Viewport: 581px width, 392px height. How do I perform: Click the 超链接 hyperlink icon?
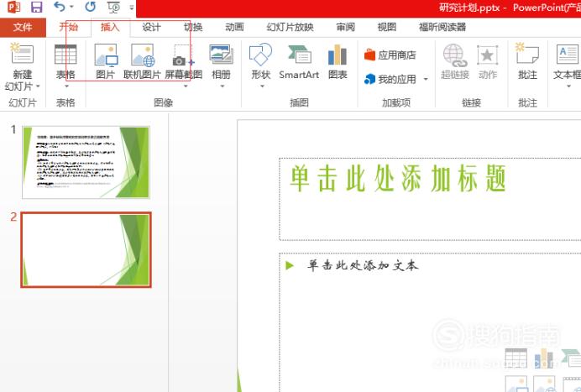click(x=455, y=55)
